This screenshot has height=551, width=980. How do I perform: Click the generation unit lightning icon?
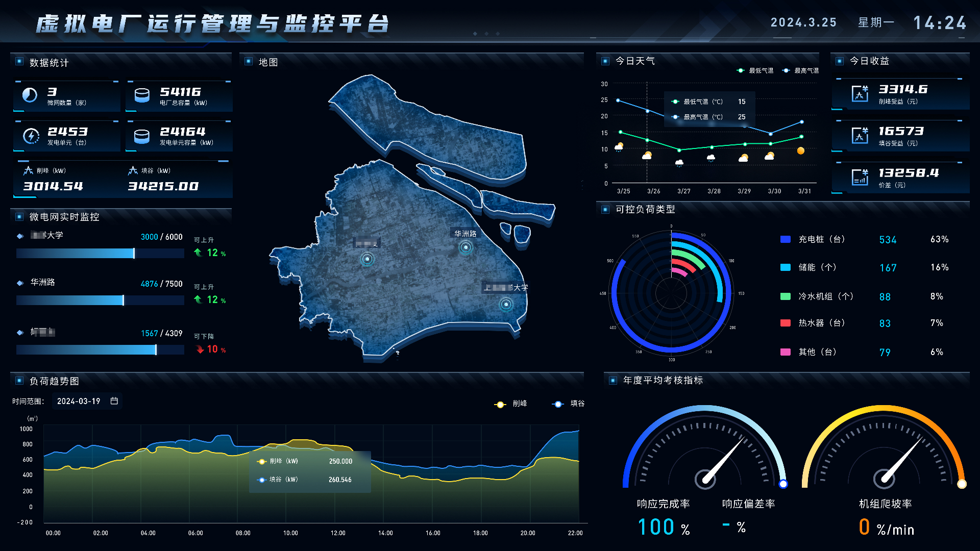[x=31, y=136]
